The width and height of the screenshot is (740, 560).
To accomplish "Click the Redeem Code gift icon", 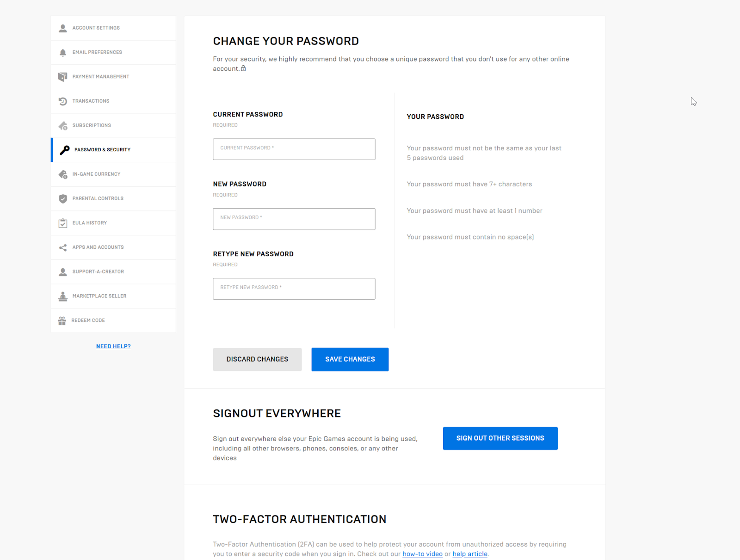I will click(x=62, y=320).
